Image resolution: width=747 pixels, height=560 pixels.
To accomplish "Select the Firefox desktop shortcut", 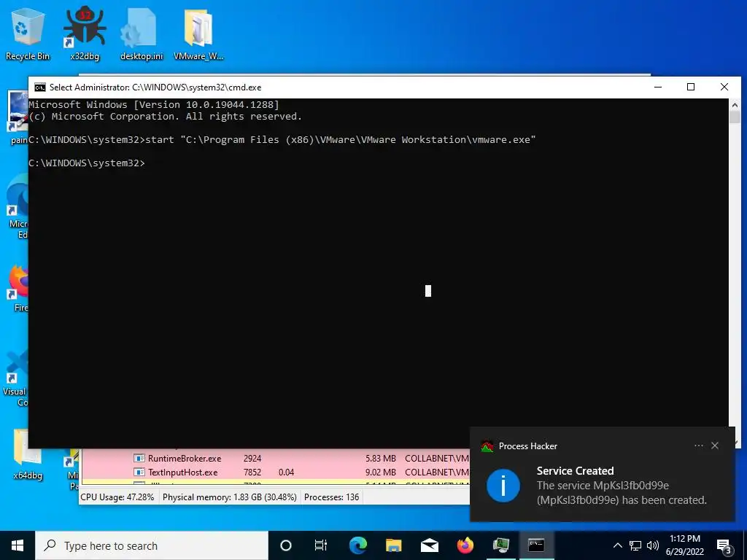I will point(18,288).
